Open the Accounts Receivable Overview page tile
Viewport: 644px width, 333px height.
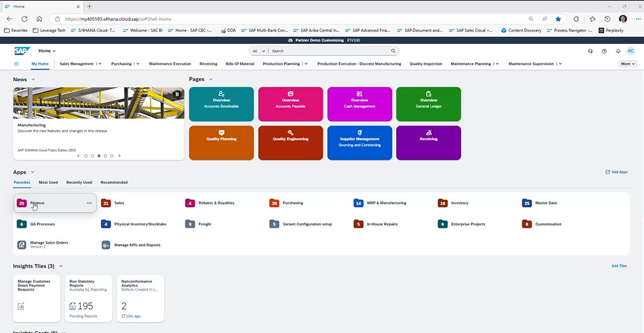222,104
